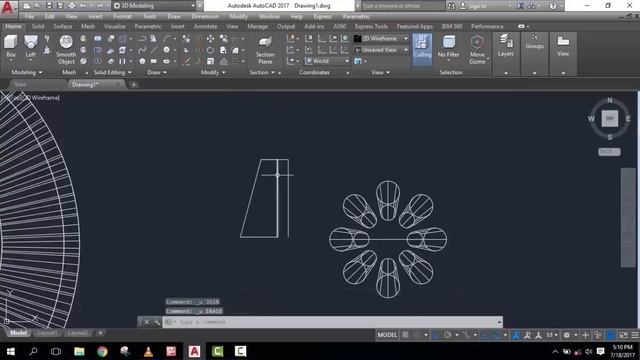Open the World UCS dropdown
The height and width of the screenshot is (360, 640).
coord(327,61)
